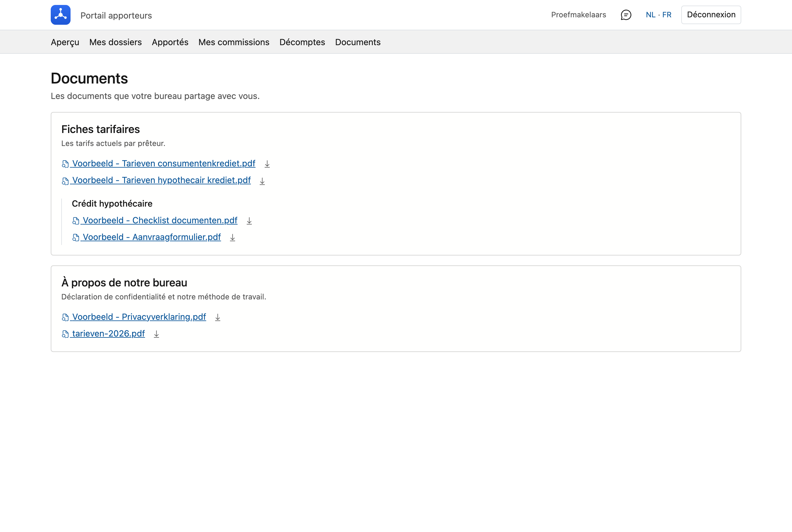The image size is (792, 532).
Task: Switch language to FR
Action: [x=666, y=15]
